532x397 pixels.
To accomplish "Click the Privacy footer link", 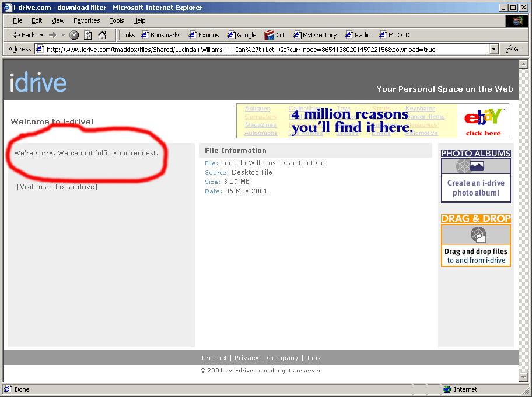I will coord(246,358).
